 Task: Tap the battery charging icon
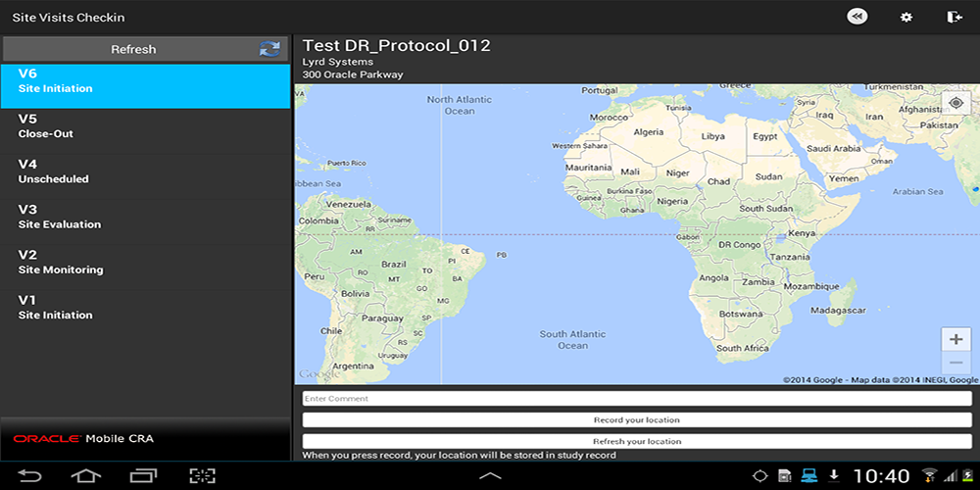point(967,475)
